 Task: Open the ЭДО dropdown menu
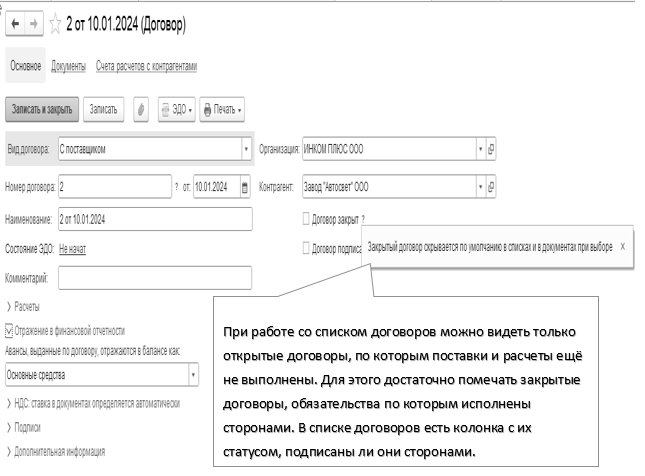176,109
